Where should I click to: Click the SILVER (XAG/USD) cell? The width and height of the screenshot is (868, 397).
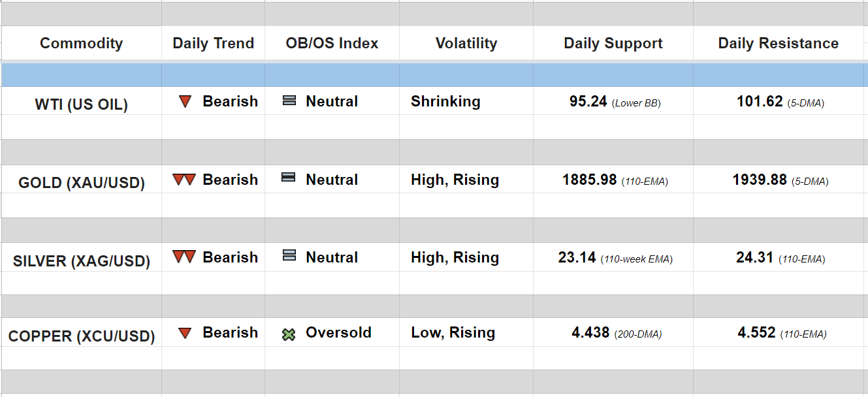pyautogui.click(x=81, y=261)
